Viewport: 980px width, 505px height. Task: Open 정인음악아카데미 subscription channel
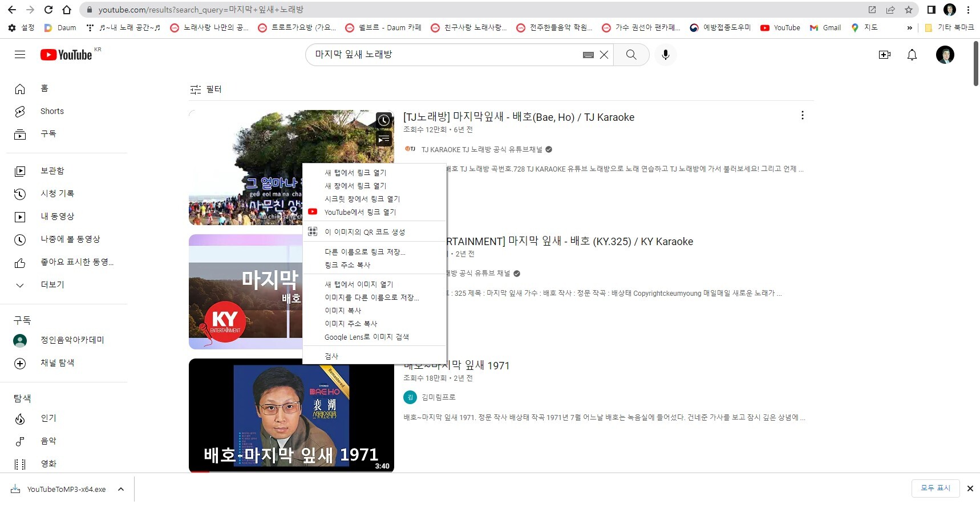point(67,340)
